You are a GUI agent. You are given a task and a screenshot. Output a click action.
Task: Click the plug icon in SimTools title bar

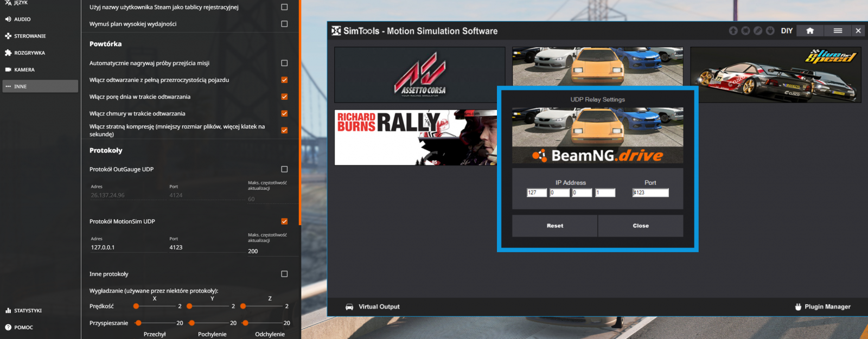770,31
